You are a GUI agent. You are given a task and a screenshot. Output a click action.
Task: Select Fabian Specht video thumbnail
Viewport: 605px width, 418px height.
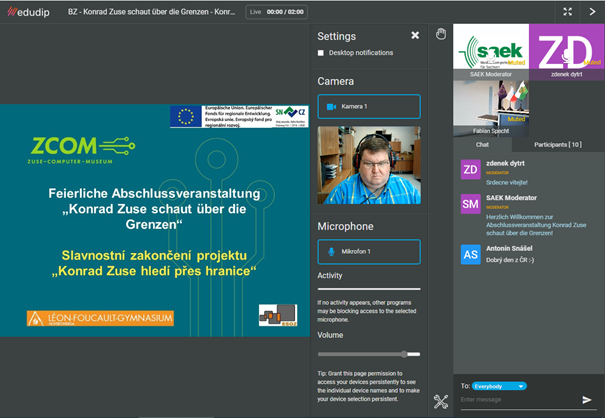click(491, 108)
